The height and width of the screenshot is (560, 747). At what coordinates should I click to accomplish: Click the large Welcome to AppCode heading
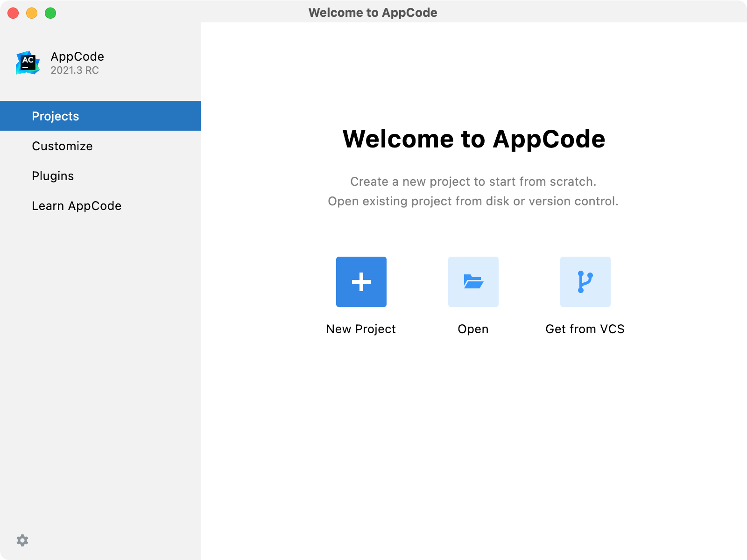[473, 139]
